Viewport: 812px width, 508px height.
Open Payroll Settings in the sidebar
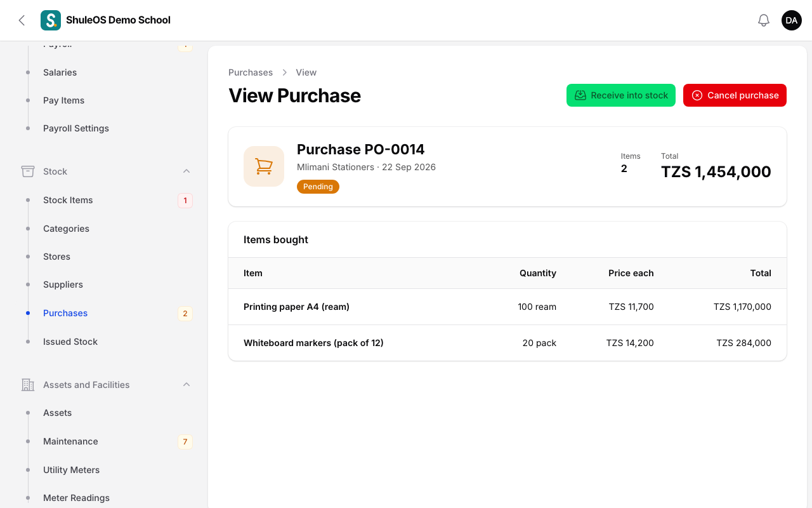(76, 128)
